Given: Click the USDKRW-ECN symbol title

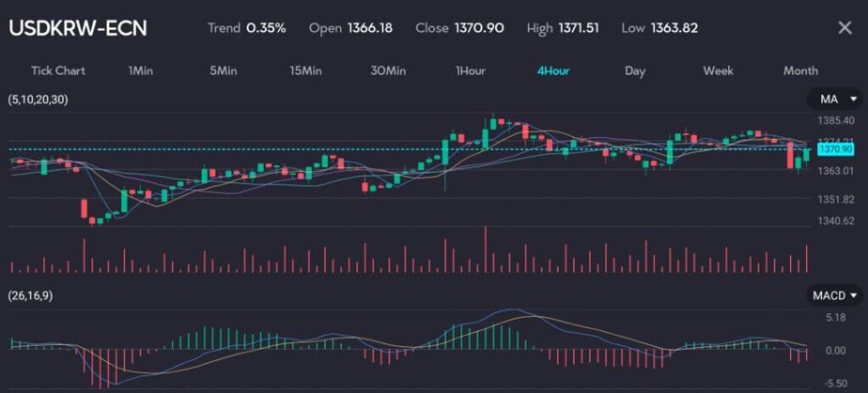Looking at the screenshot, I should pyautogui.click(x=78, y=28).
